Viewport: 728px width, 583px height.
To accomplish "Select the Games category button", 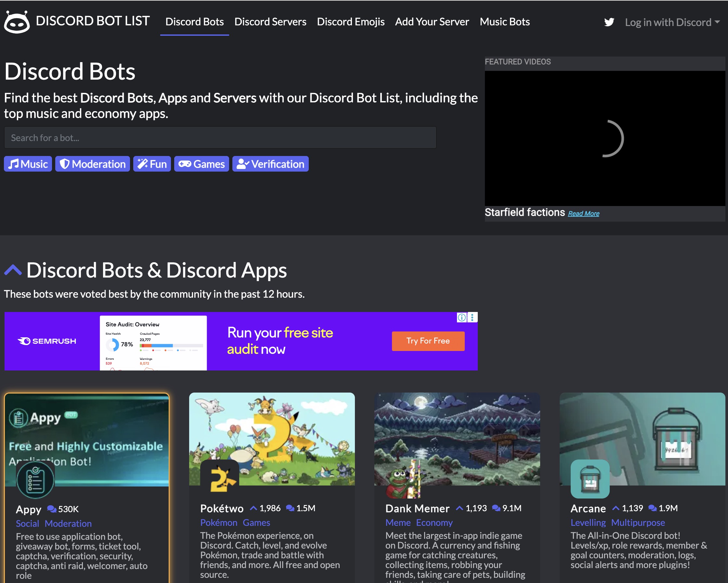I will point(201,164).
